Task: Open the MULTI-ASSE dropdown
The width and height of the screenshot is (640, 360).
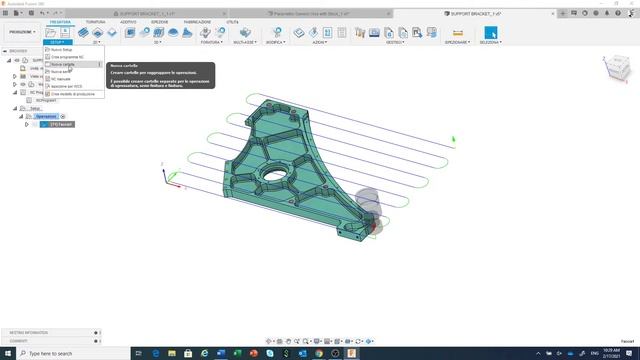Action: pyautogui.click(x=245, y=42)
